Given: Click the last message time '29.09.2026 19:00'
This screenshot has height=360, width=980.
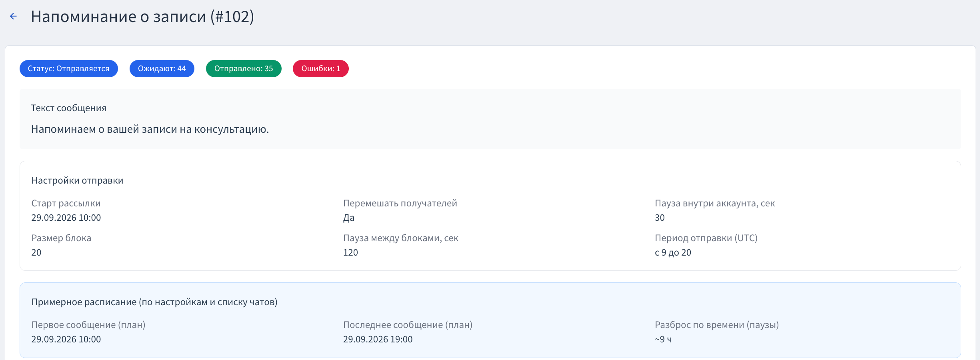Looking at the screenshot, I should point(378,339).
